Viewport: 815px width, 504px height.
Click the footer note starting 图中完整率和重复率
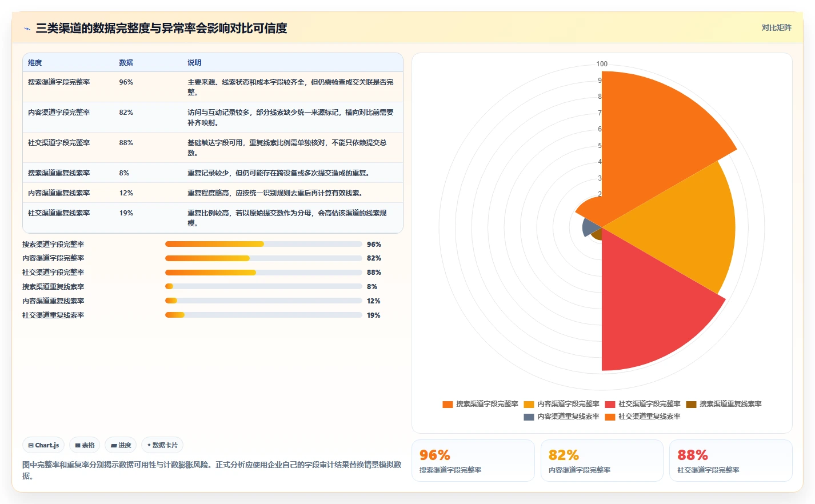click(x=212, y=470)
